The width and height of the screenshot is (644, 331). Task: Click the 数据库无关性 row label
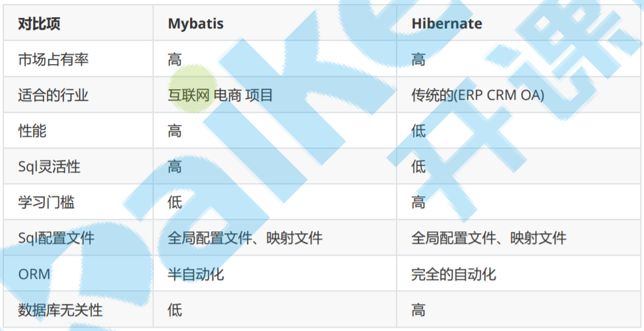[x=60, y=309]
